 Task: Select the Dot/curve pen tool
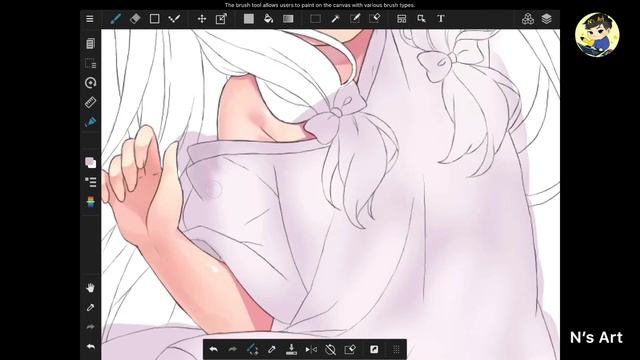174,19
